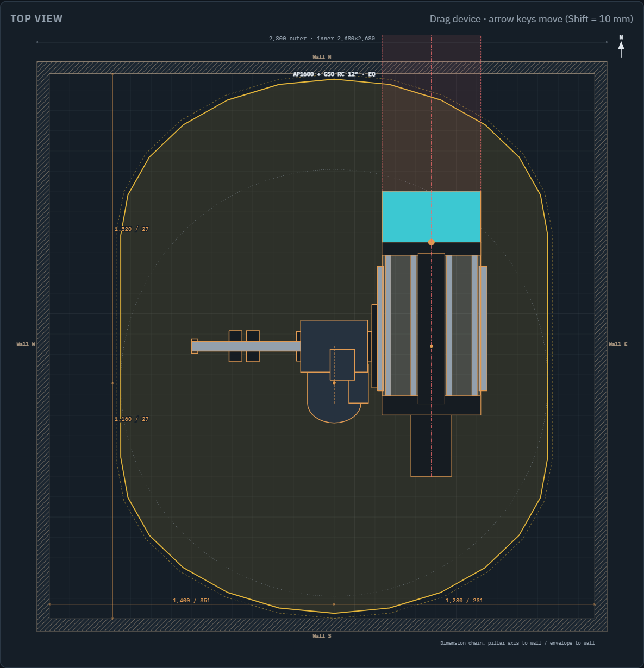The image size is (644, 668).
Task: Click the telescope's central tube section
Action: coord(432,329)
